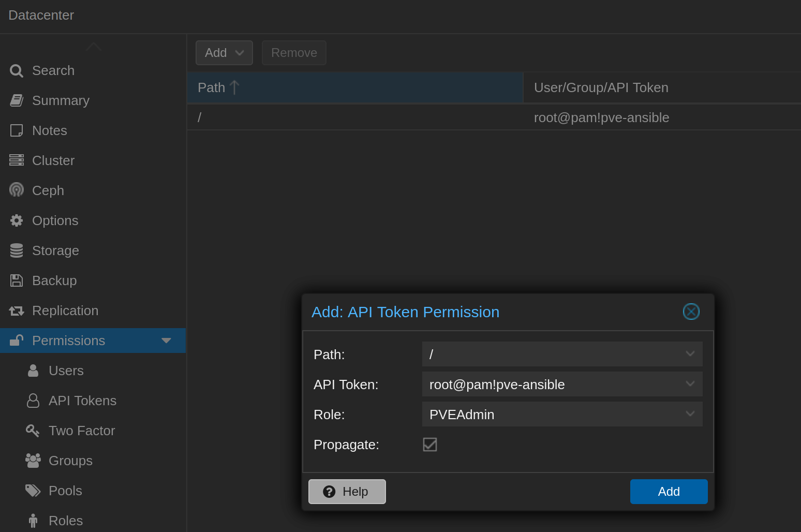Click the sidebar scroll-up chevron
This screenshot has width=801, height=532.
click(94, 47)
